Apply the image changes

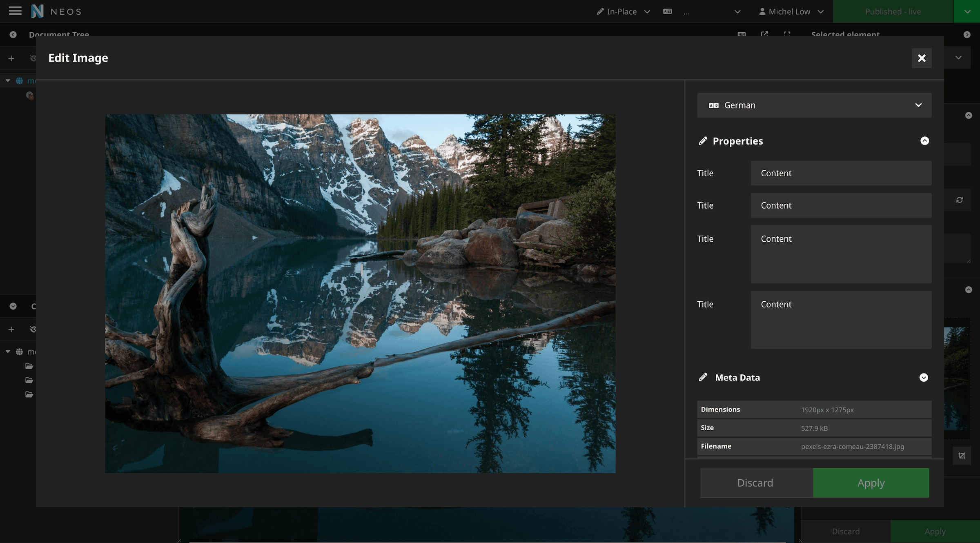tap(871, 483)
